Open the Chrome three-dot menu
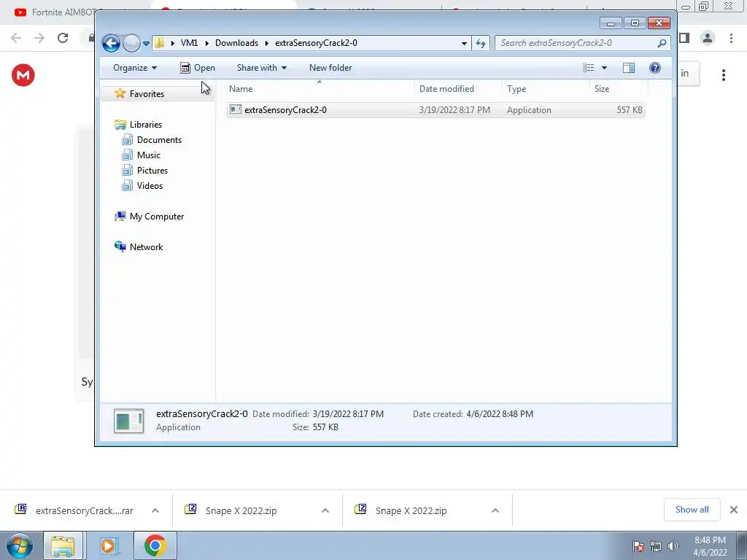747x560 pixels. click(x=731, y=38)
